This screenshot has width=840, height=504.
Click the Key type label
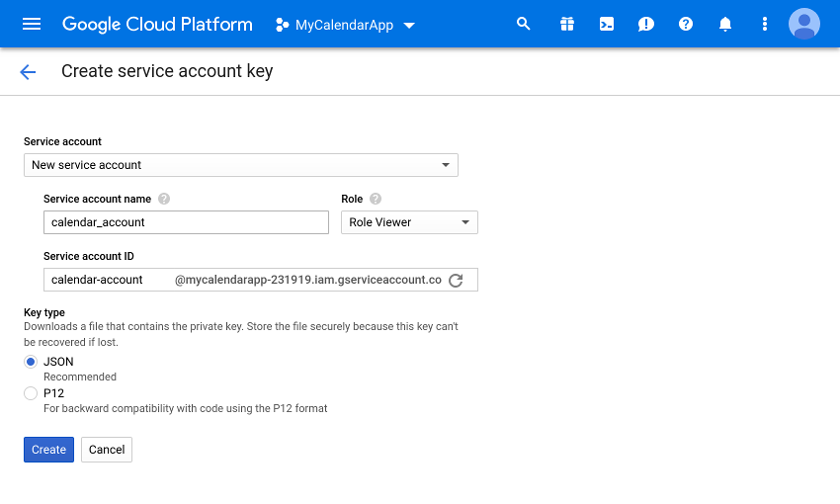coord(44,312)
